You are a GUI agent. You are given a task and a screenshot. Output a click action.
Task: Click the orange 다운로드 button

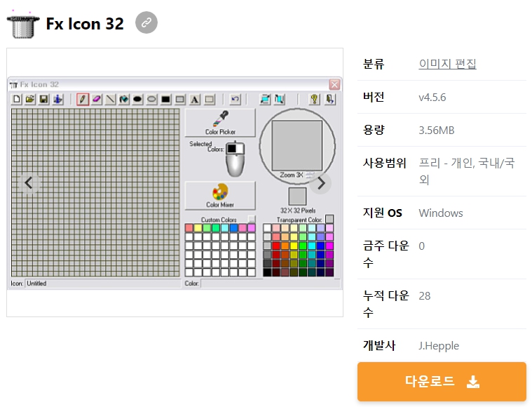pyautogui.click(x=442, y=382)
